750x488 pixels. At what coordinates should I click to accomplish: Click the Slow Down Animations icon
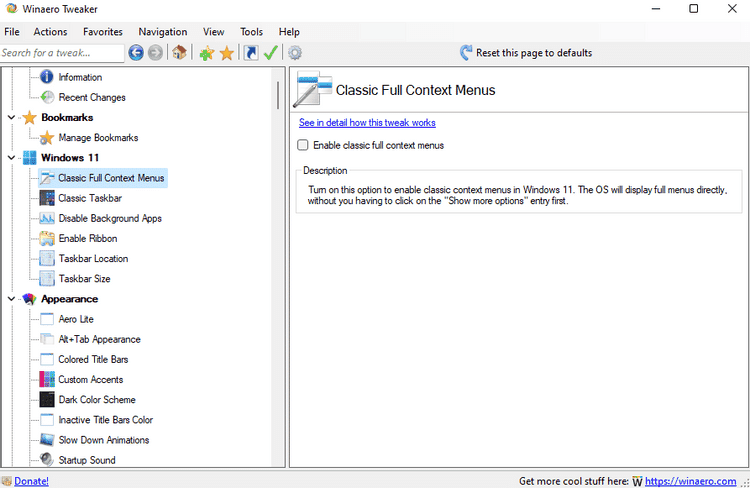tap(47, 440)
